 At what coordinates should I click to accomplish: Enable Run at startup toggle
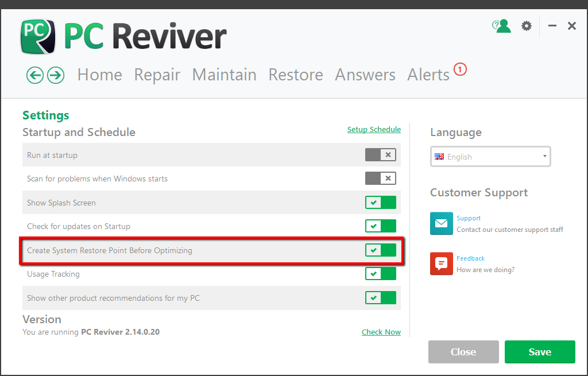[381, 155]
